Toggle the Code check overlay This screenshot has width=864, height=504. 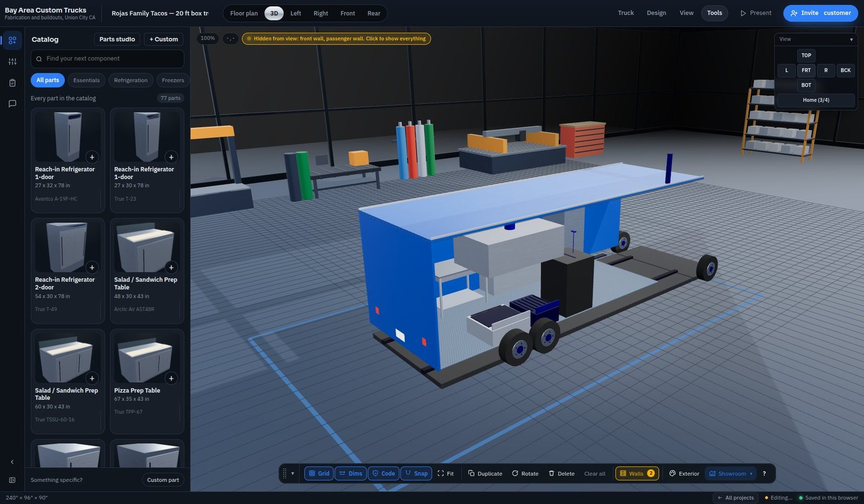point(383,473)
